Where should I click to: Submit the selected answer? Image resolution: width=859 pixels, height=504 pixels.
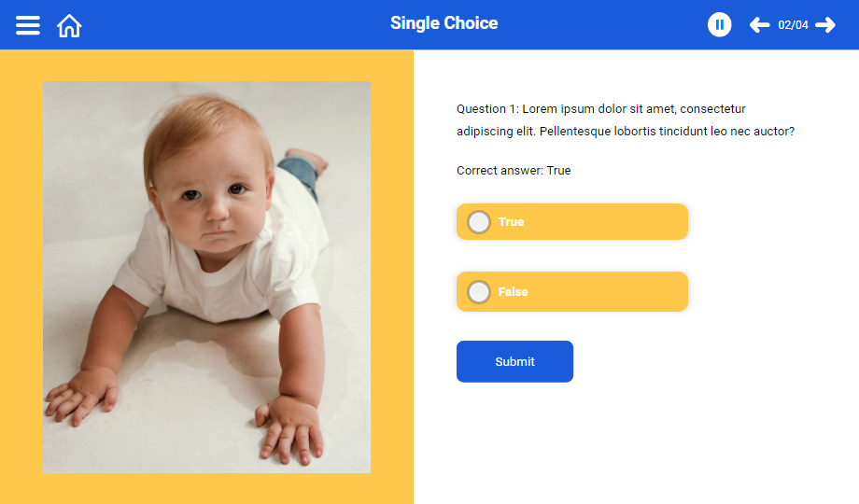(514, 361)
